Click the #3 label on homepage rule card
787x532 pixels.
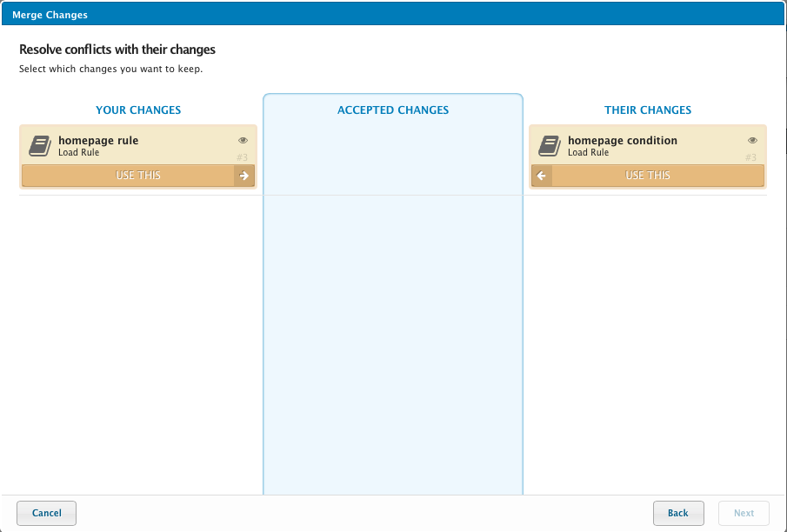pos(242,157)
